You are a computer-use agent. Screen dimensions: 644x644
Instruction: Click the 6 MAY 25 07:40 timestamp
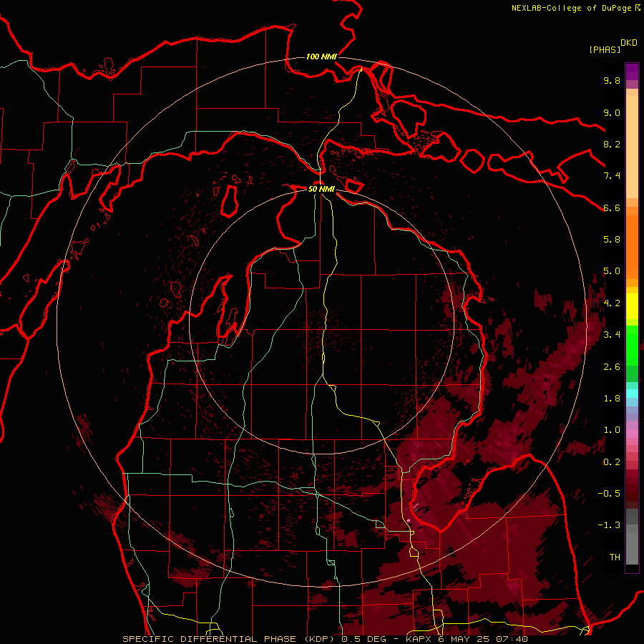483,639
